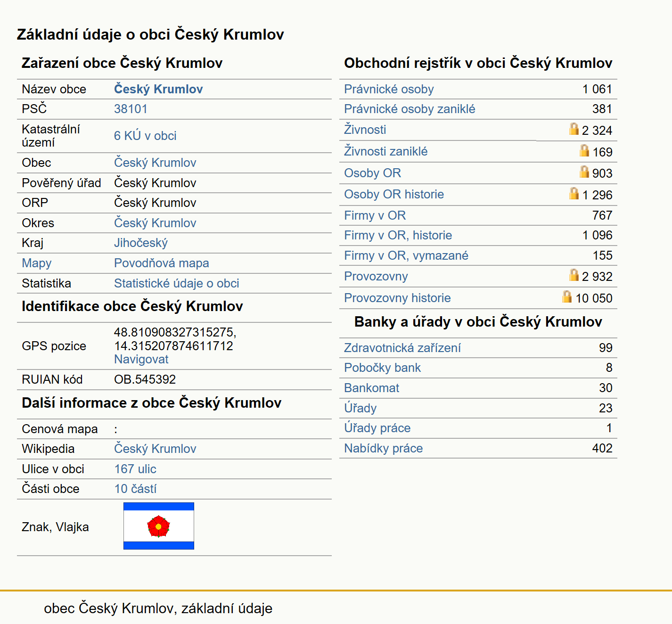
Task: Open Firmy v OR link
Action: pos(375,215)
